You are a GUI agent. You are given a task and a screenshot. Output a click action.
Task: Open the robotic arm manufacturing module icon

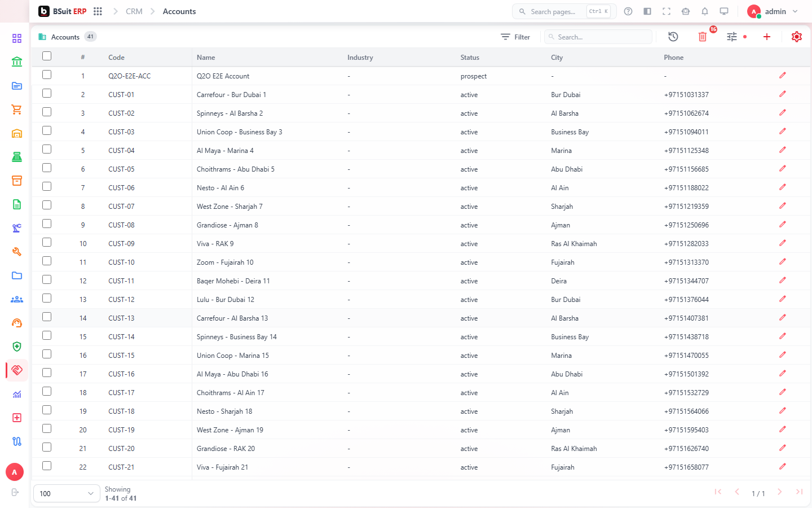click(x=17, y=228)
